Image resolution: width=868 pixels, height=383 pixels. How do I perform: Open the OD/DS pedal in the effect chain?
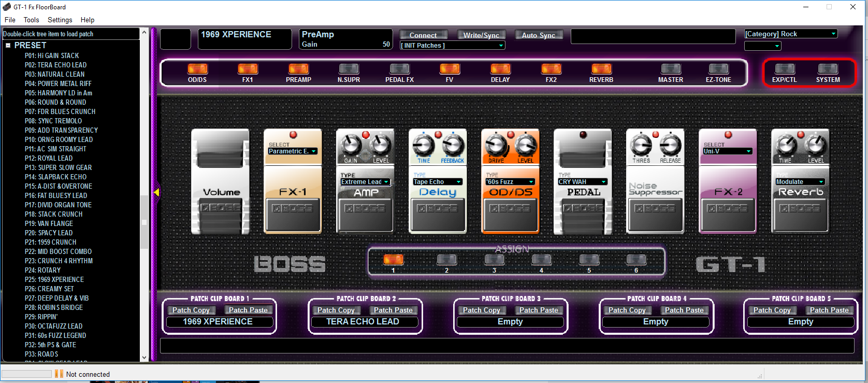click(510, 181)
